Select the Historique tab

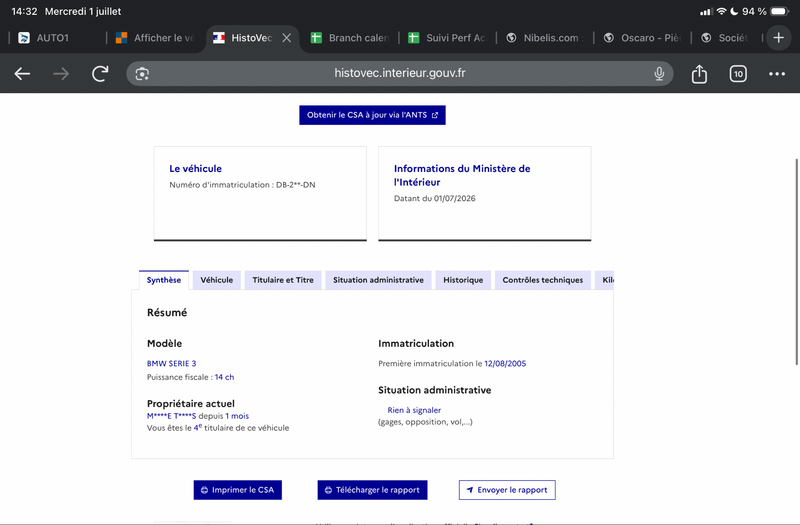coord(463,280)
